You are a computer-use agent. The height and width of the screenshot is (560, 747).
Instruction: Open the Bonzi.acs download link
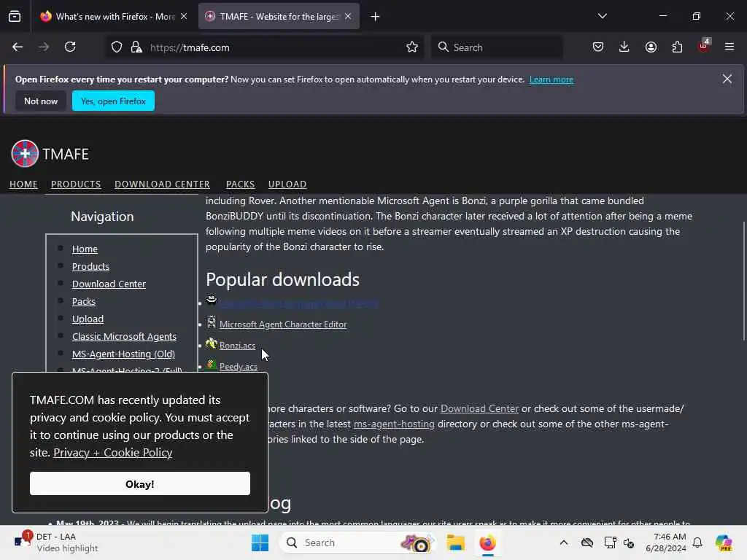237,346
